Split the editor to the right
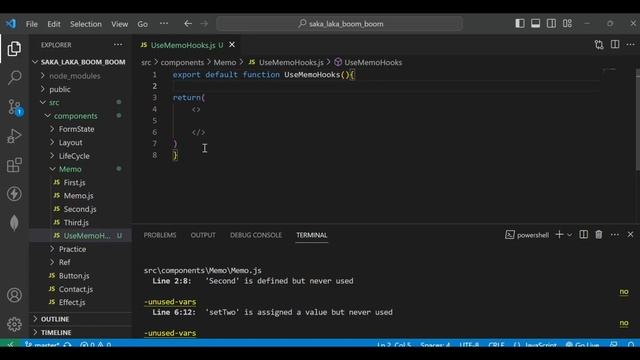 click(x=615, y=44)
